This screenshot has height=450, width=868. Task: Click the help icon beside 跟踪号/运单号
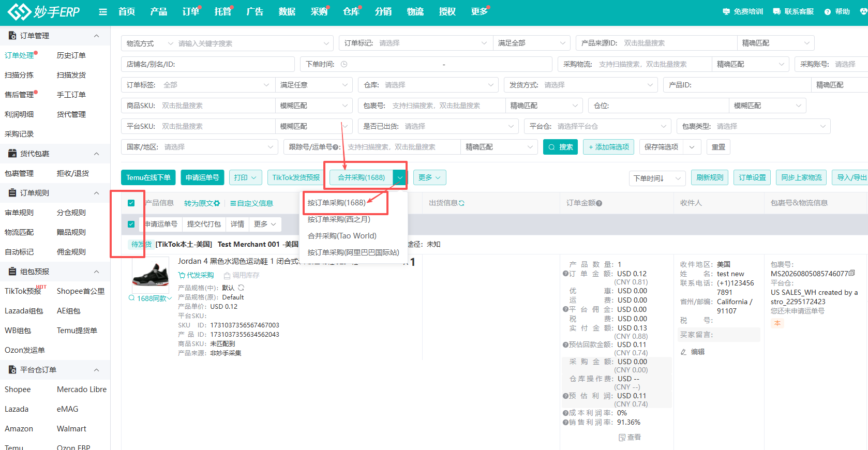(x=336, y=147)
